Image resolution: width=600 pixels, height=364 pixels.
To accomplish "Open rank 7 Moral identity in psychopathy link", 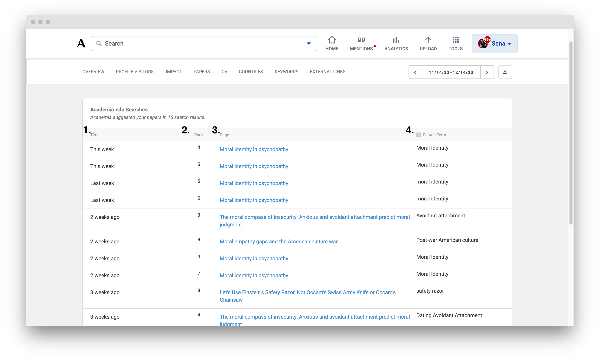I will (x=254, y=276).
